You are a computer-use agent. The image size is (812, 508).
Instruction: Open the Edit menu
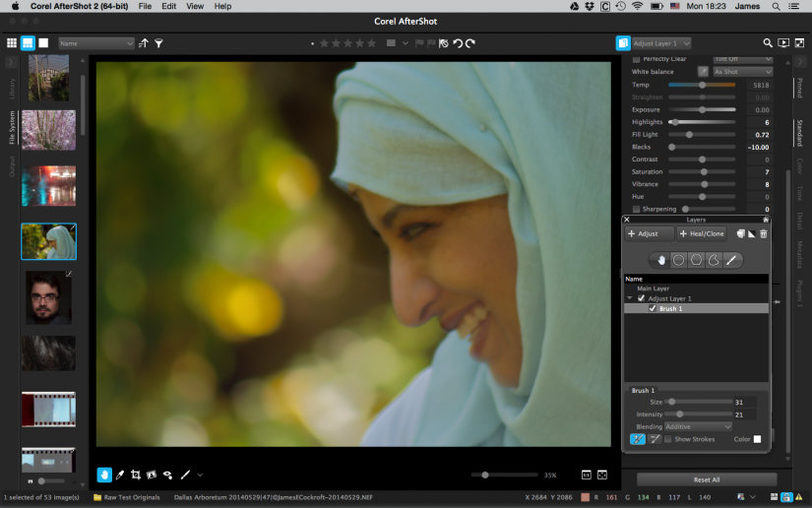169,6
